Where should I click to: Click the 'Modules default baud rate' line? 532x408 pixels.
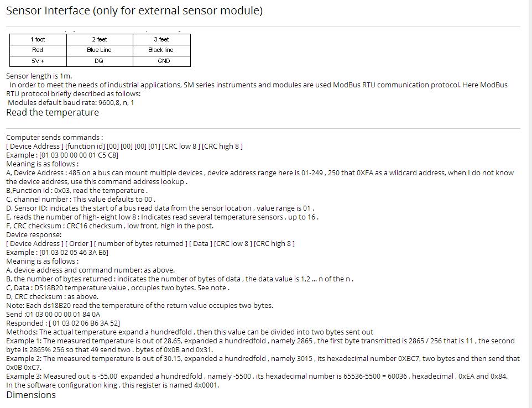pos(71,103)
